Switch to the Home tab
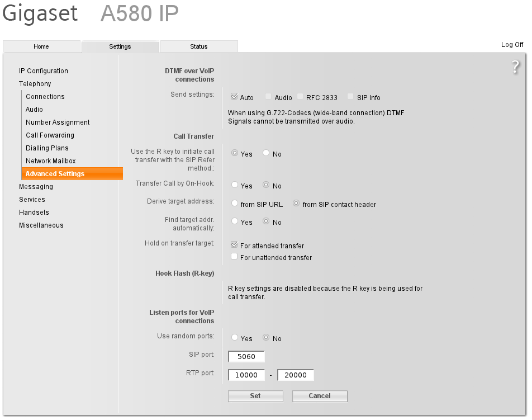The image size is (532, 420). (x=41, y=46)
